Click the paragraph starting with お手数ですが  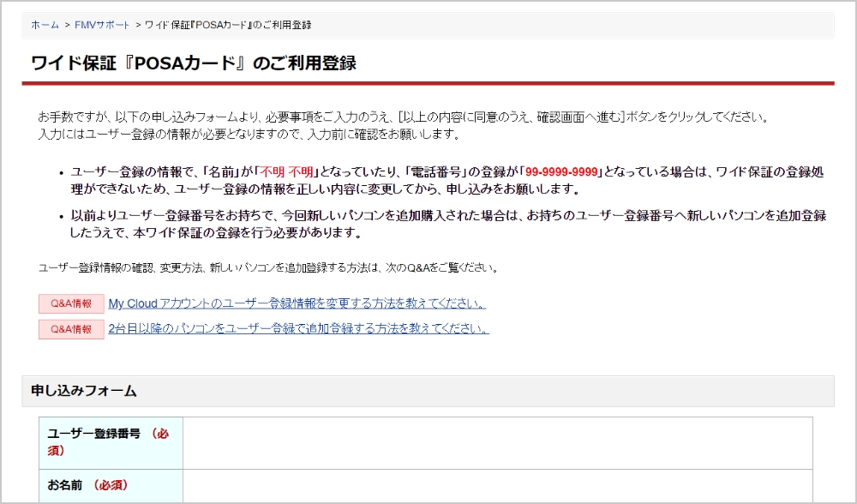point(403,117)
